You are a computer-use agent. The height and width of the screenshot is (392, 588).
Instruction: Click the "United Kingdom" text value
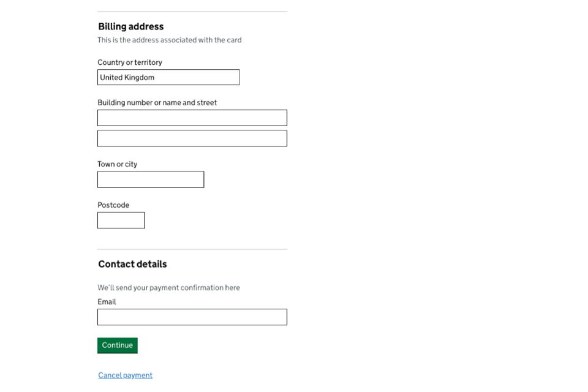click(x=127, y=78)
